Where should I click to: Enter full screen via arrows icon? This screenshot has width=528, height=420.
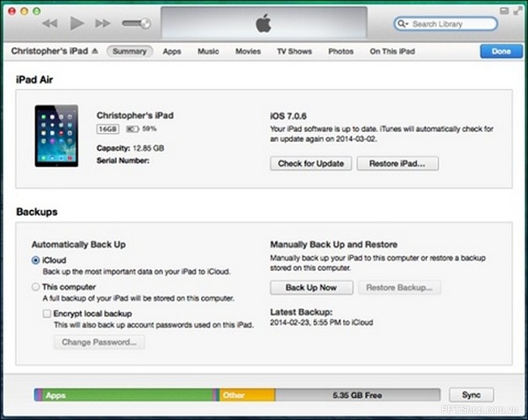coord(517,11)
